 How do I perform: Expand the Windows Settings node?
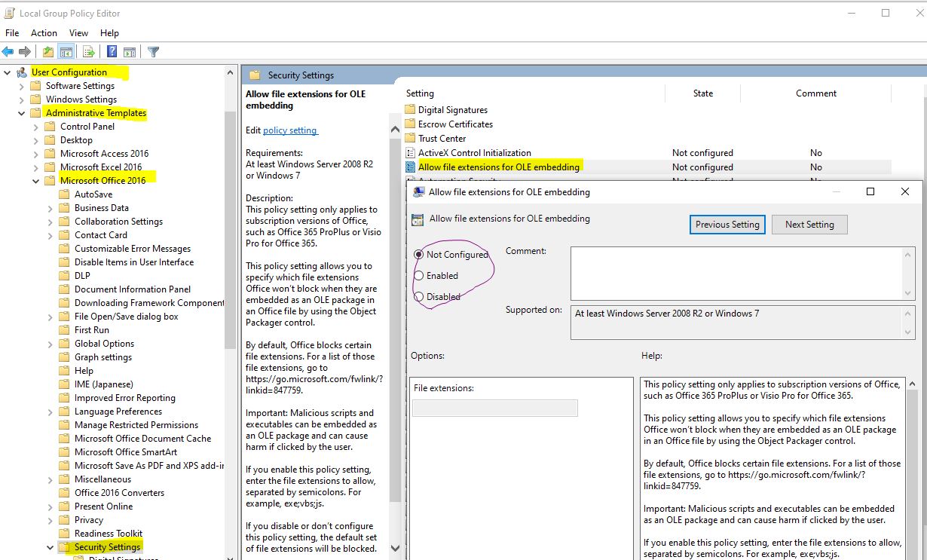22,99
